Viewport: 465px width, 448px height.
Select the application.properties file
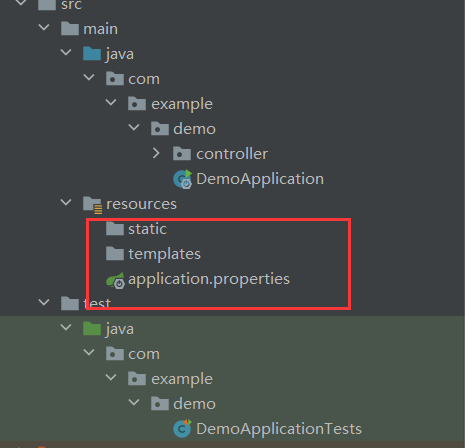209,279
